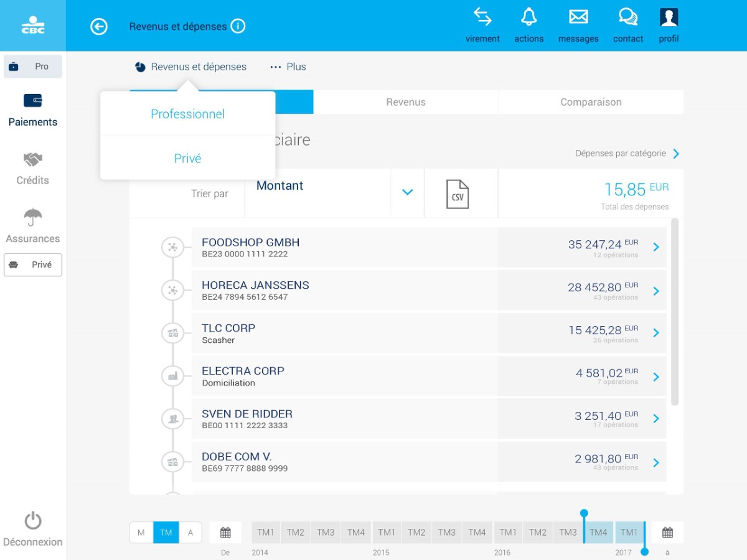Select the TM quarterly period toggle

pyautogui.click(x=166, y=533)
